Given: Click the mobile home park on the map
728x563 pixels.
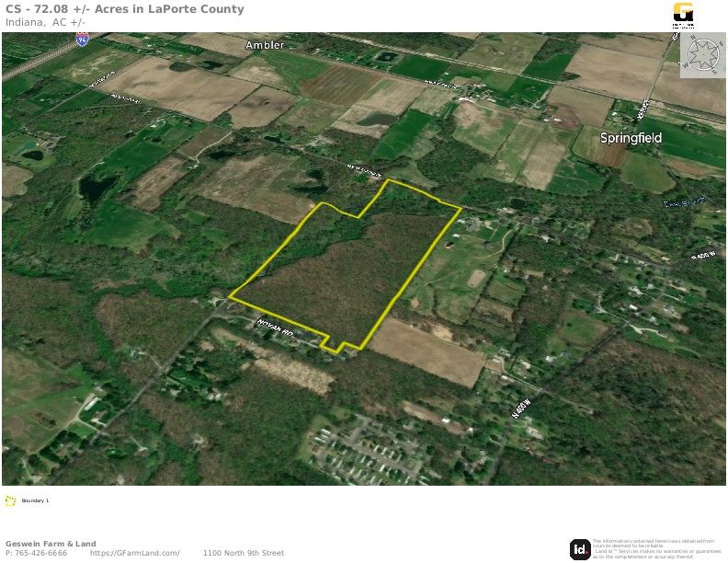Looking at the screenshot, I should (367, 451).
